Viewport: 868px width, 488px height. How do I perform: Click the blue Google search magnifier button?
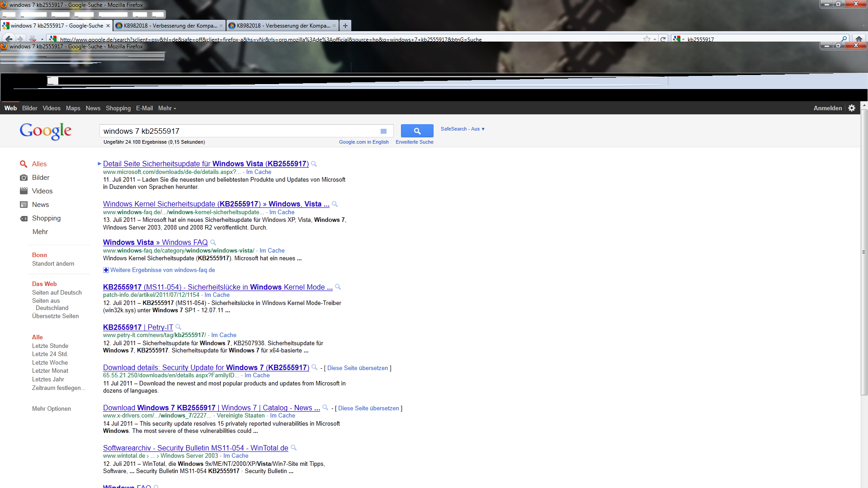(417, 131)
